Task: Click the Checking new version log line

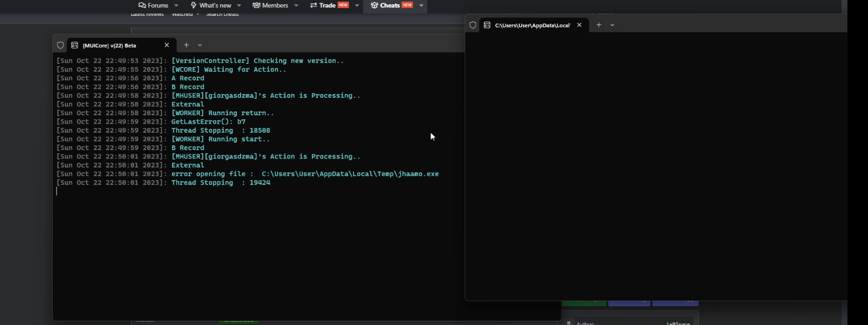Action: tap(200, 61)
